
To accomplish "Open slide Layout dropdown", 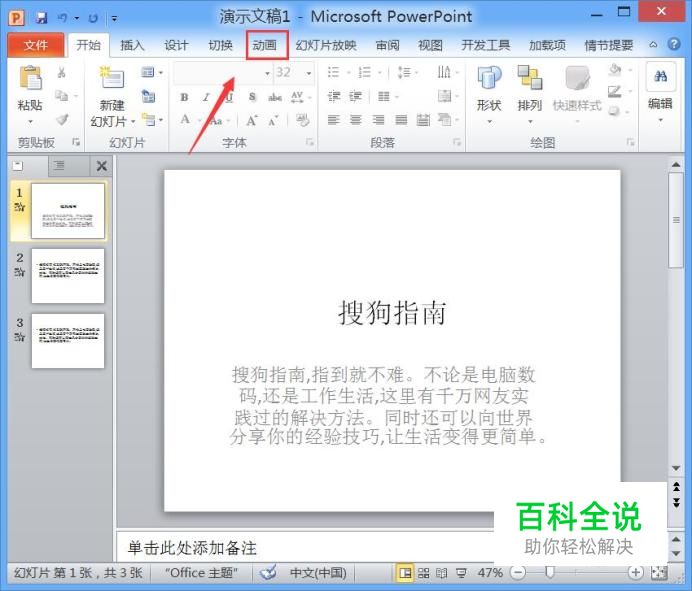I will click(152, 72).
